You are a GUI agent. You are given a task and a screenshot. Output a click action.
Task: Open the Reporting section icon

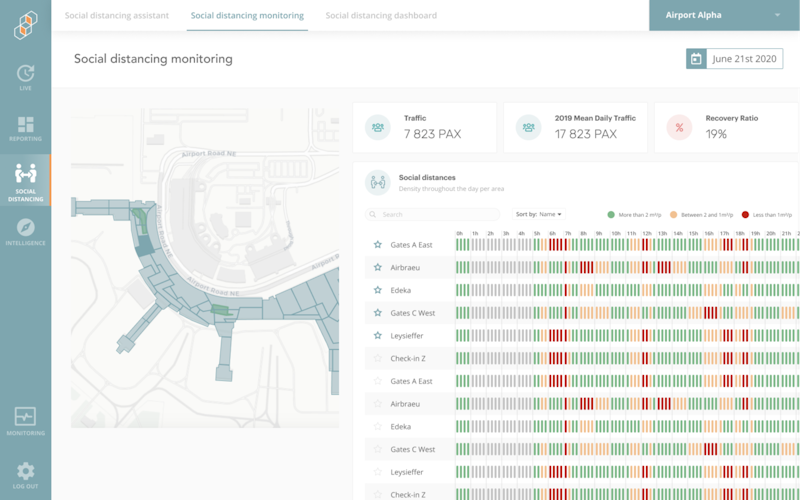click(25, 126)
